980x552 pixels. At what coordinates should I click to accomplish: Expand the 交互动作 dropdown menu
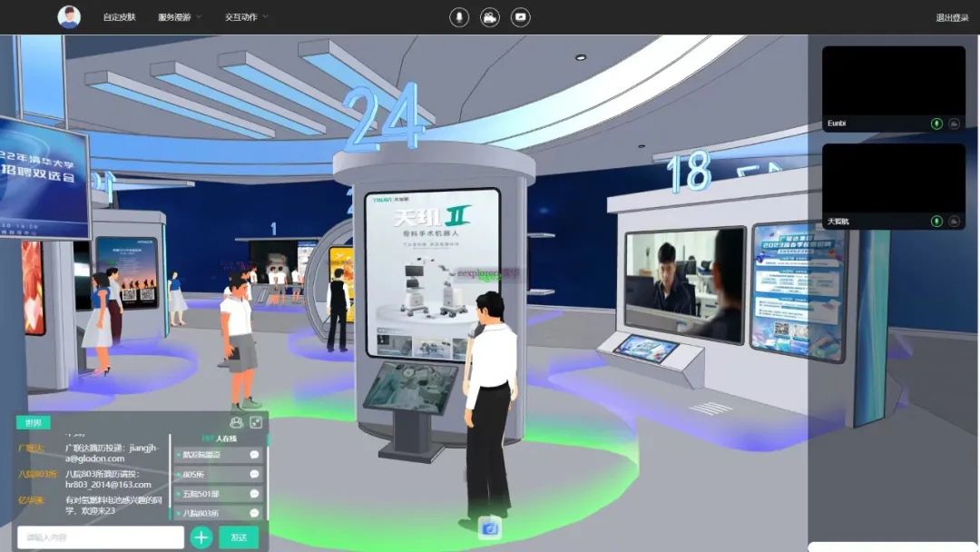[246, 17]
